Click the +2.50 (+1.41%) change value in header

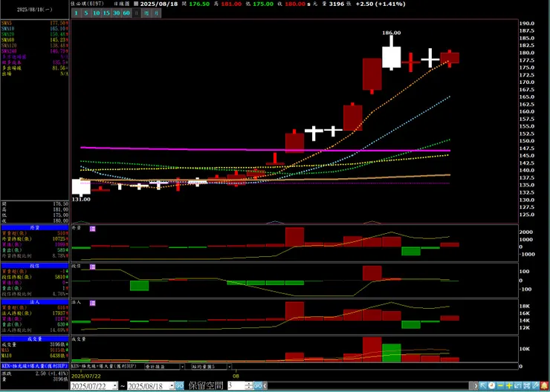(381, 4)
